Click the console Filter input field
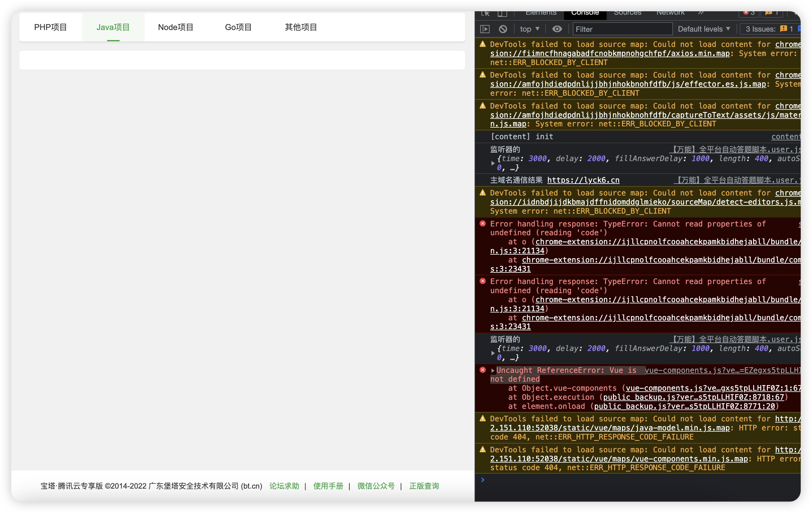Viewport: 812px width, 513px height. [623, 29]
